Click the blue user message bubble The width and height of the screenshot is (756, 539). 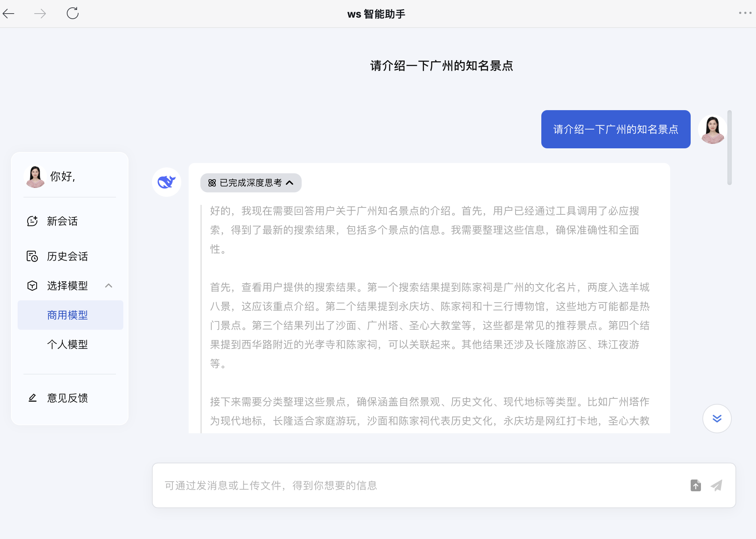(616, 129)
